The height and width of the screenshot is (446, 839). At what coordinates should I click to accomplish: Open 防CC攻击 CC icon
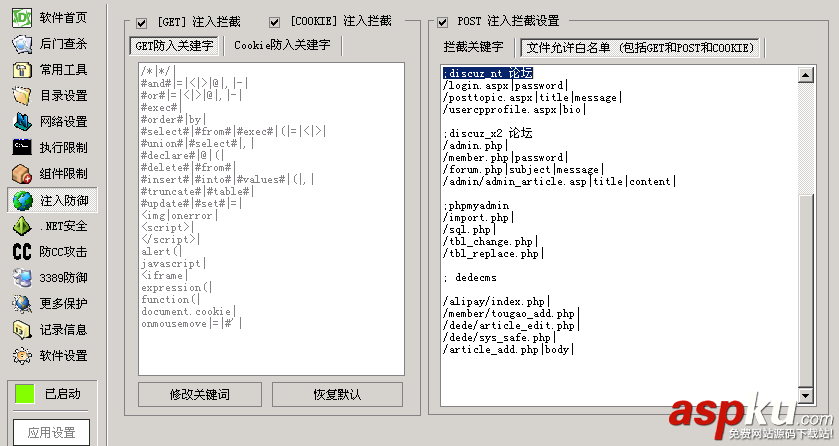22,251
